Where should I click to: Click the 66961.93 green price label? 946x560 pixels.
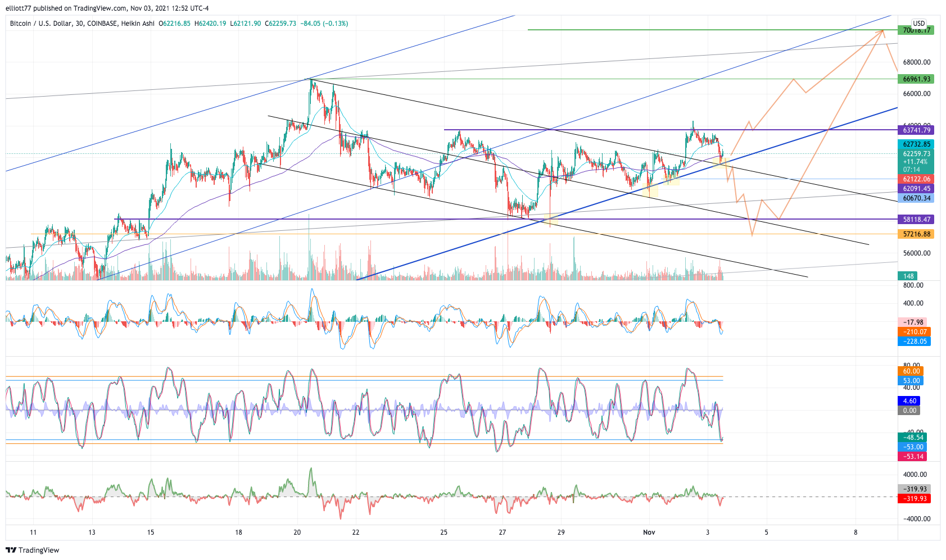tap(916, 79)
